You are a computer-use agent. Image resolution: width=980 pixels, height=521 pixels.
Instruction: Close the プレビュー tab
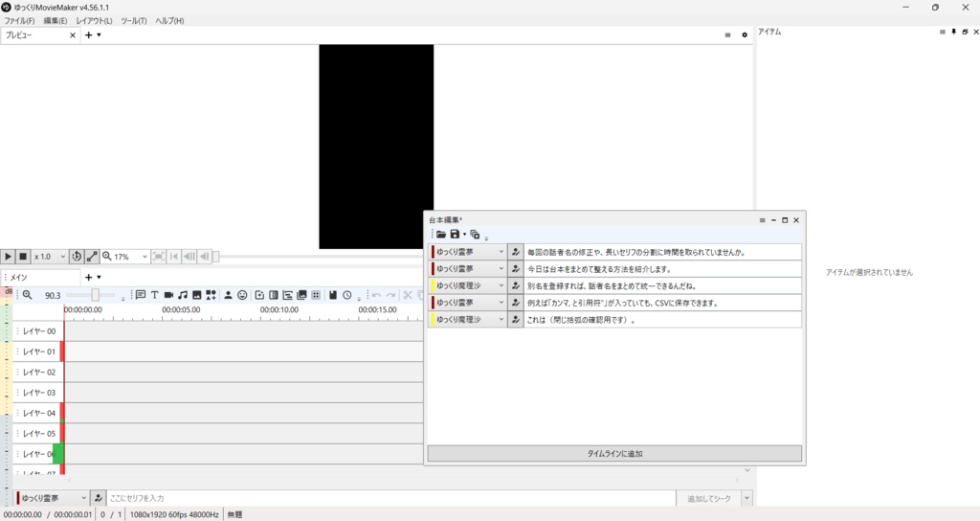click(x=73, y=35)
